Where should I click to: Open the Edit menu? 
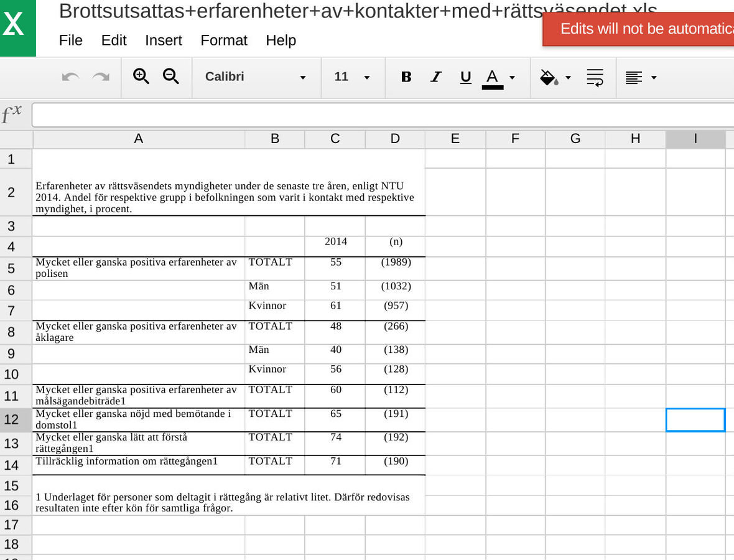pyautogui.click(x=114, y=40)
